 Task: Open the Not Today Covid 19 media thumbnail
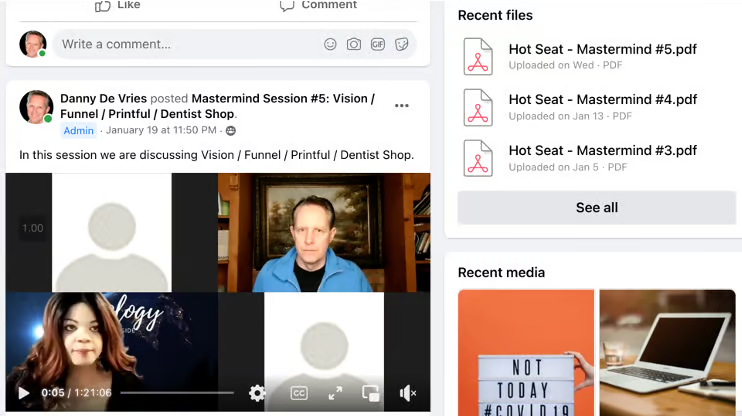(x=526, y=353)
